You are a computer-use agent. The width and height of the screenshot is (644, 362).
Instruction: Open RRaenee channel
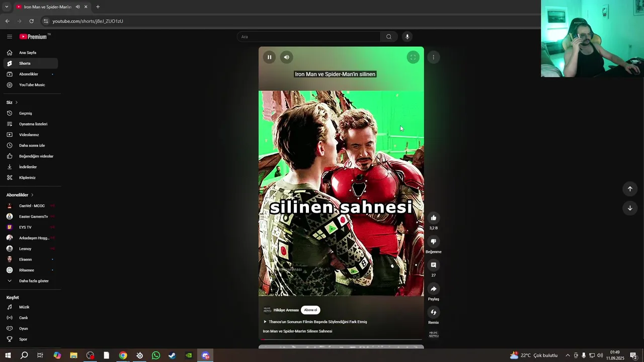pyautogui.click(x=30, y=270)
